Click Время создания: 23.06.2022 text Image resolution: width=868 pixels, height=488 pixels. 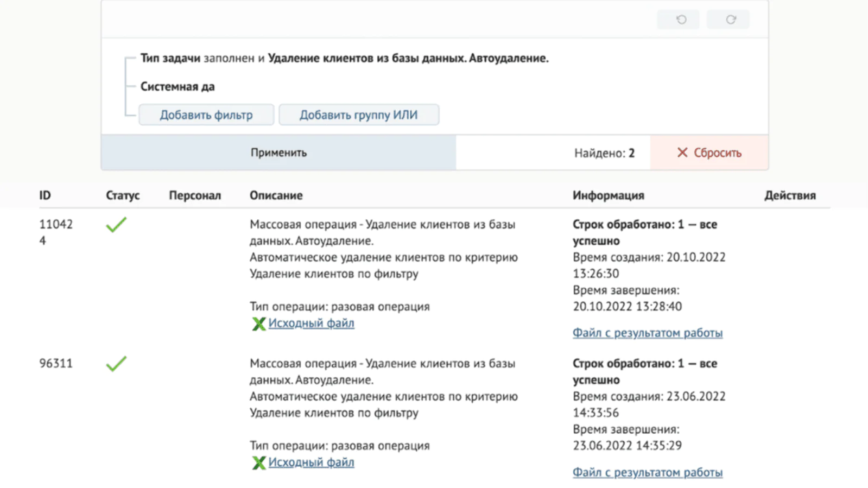click(649, 404)
